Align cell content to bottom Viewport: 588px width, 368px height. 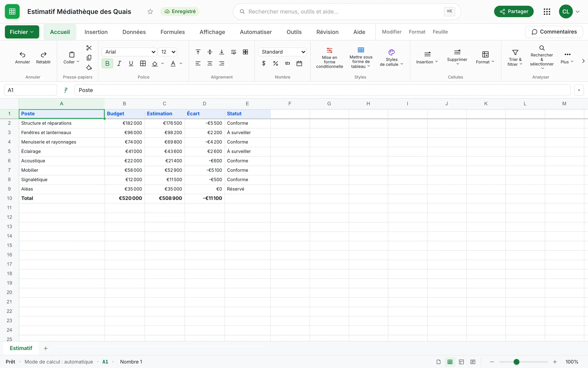(x=222, y=52)
